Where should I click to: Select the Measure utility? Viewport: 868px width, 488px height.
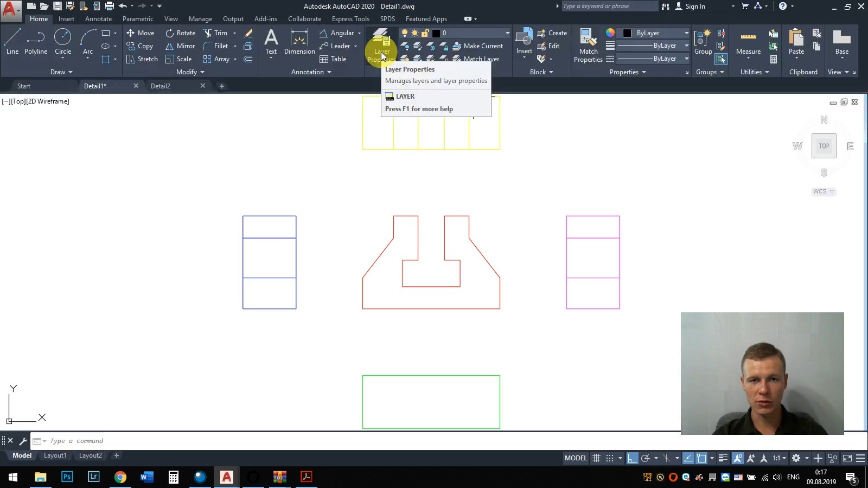click(x=748, y=41)
